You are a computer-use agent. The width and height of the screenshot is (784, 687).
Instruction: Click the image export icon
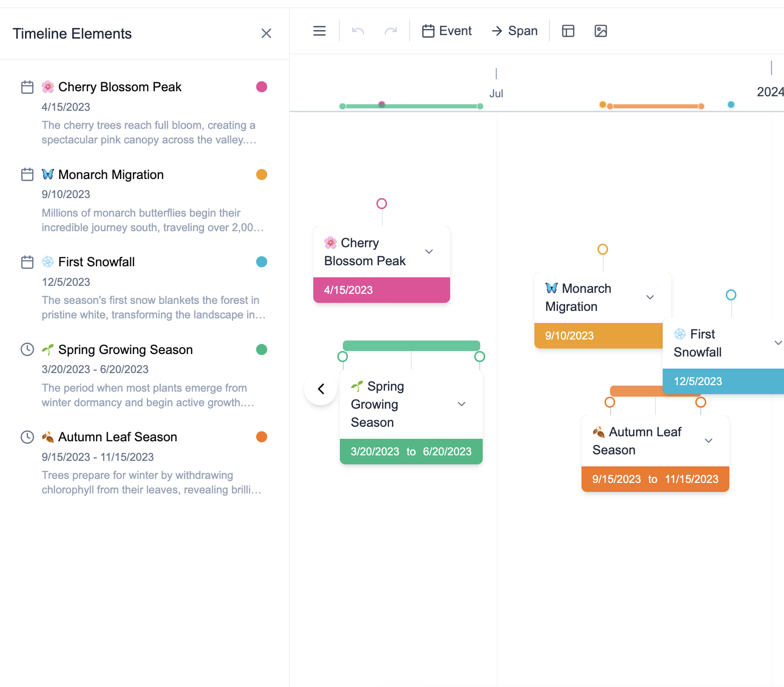(601, 31)
